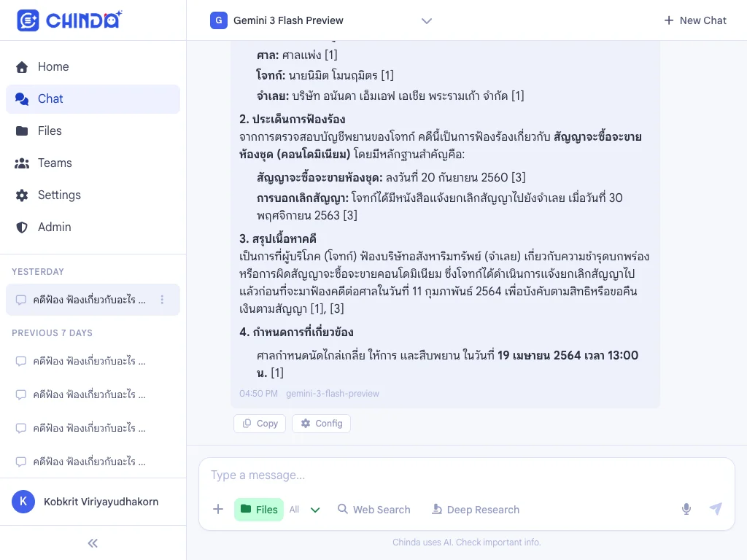Click the Web Search magnifier icon
The image size is (747, 560).
click(343, 509)
